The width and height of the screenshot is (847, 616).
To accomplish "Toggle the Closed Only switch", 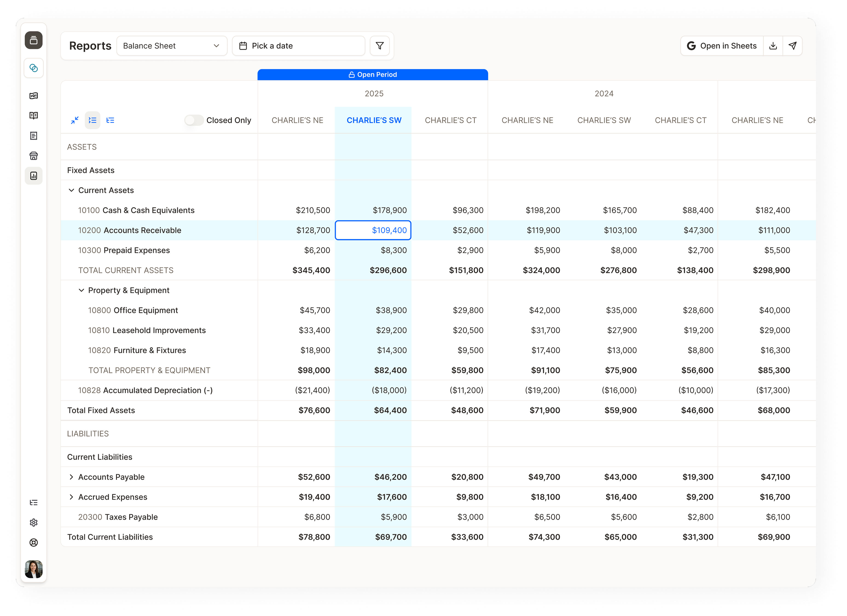I will pos(193,120).
